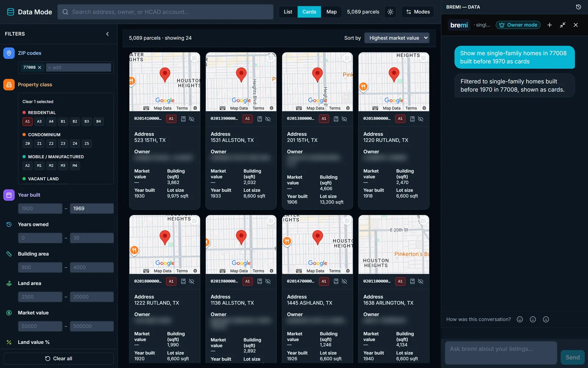Viewport: 588px width, 368px height.
Task: Save the 523 15TH parcel with bookmark icon
Action: click(x=183, y=119)
